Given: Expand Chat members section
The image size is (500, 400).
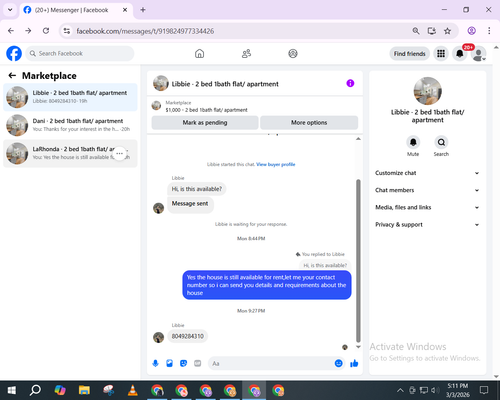Looking at the screenshot, I should [x=427, y=190].
